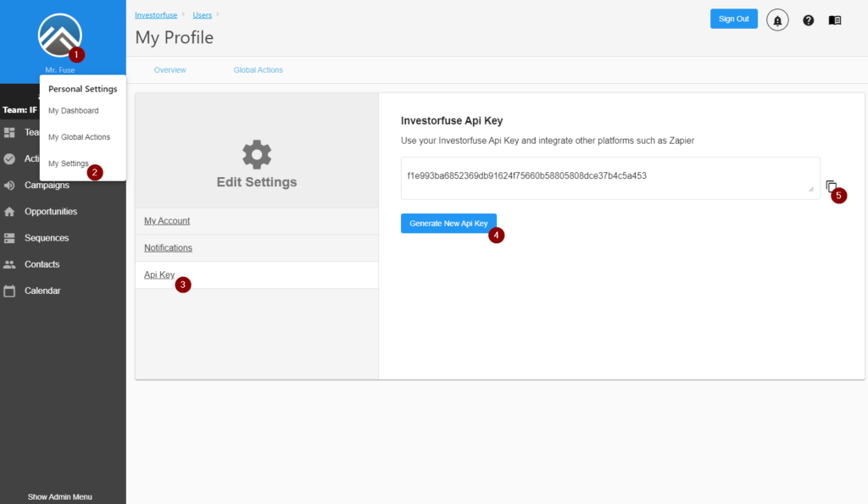This screenshot has width=868, height=504.
Task: Choose My Settings in the dropdown menu
Action: click(68, 163)
